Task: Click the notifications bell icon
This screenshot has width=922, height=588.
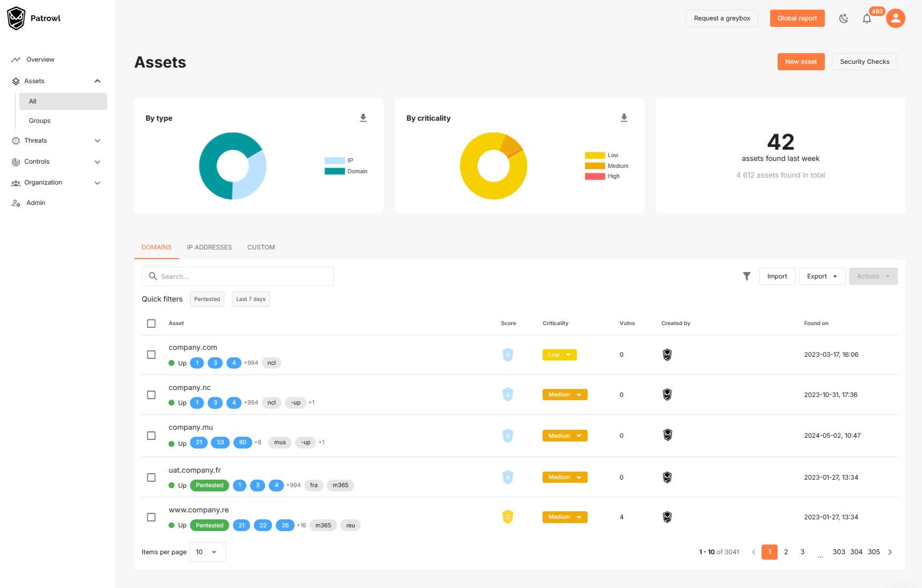Action: point(867,19)
